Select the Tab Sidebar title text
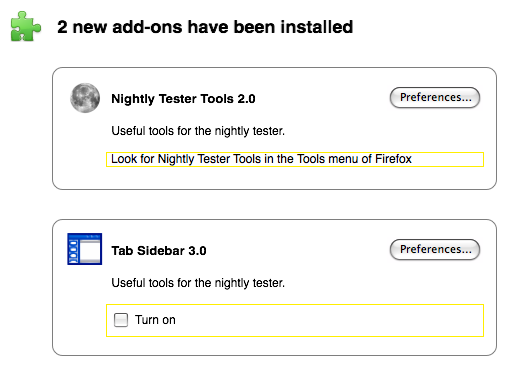Viewport: 507px width, 366px height. (159, 251)
